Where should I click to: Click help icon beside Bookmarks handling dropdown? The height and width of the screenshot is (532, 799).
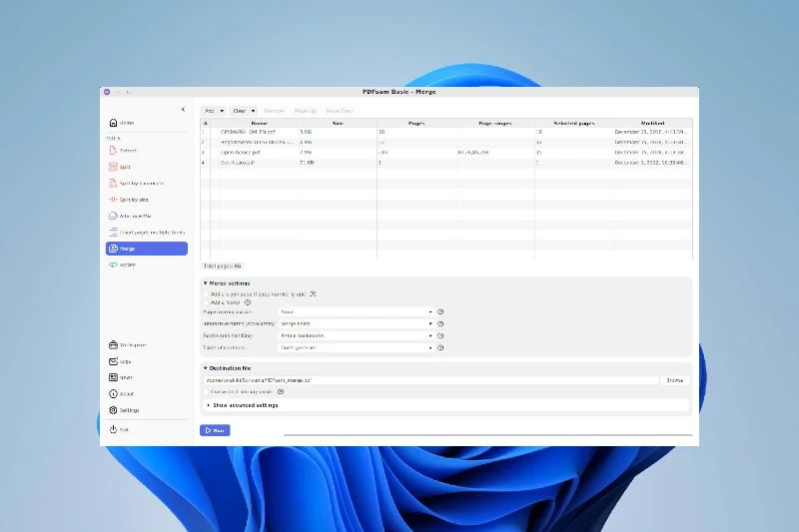click(x=440, y=336)
